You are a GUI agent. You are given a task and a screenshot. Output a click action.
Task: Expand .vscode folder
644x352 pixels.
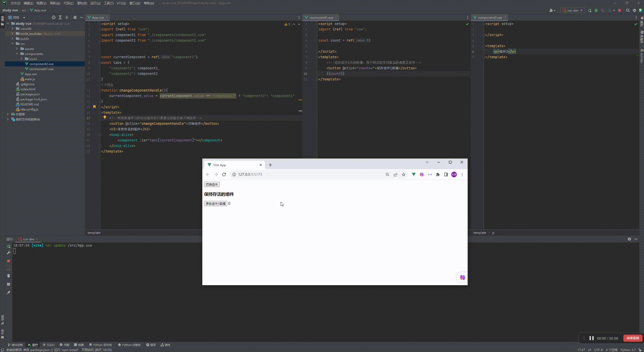point(13,29)
